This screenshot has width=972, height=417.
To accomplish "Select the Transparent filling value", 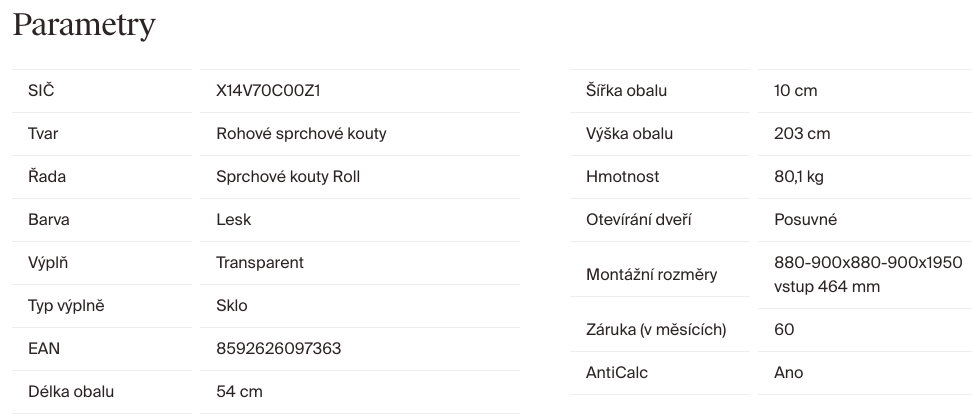I will click(x=260, y=263).
